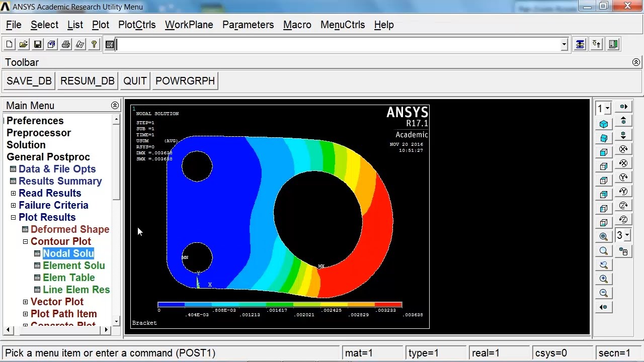This screenshot has height=362, width=644.
Task: Click the Zoom Box magnifier icon
Action: (x=604, y=251)
